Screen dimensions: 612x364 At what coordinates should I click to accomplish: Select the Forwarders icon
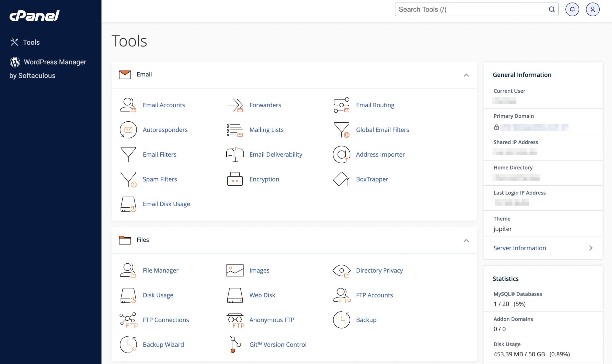click(235, 105)
